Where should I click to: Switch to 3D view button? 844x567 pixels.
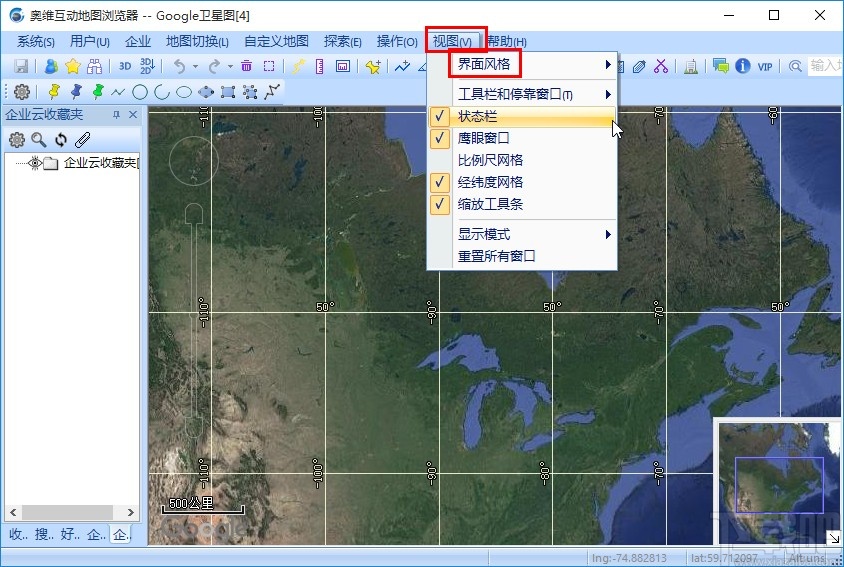tap(125, 66)
